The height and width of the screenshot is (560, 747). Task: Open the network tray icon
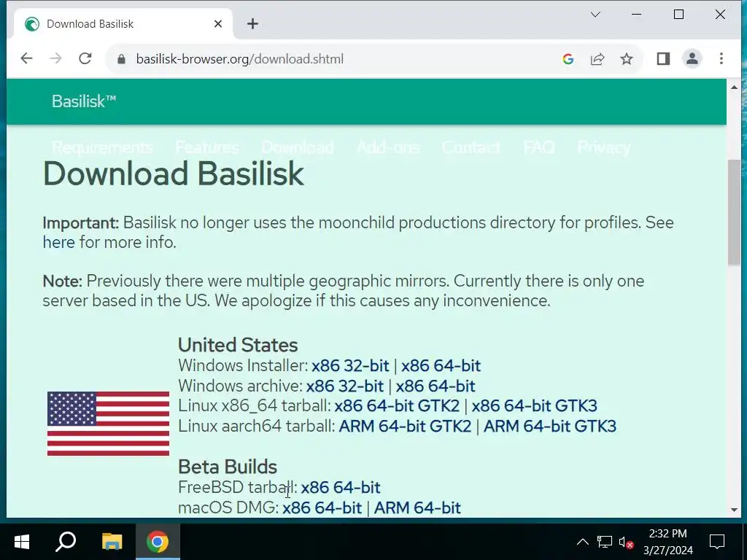604,542
